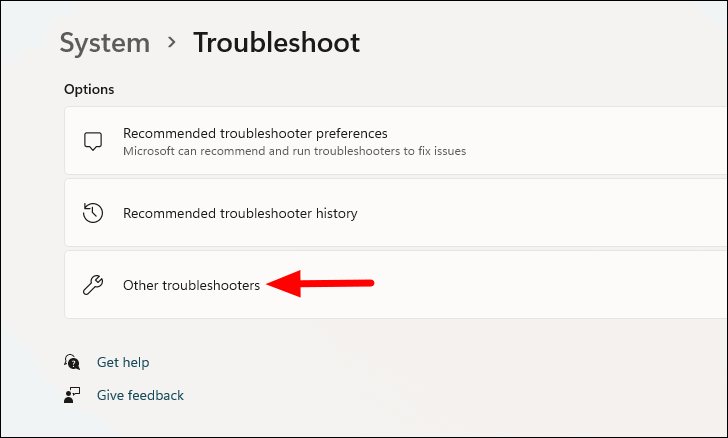Viewport: 728px width, 438px height.
Task: Click the wrench icon for Other troubleshooters
Action: tap(93, 285)
